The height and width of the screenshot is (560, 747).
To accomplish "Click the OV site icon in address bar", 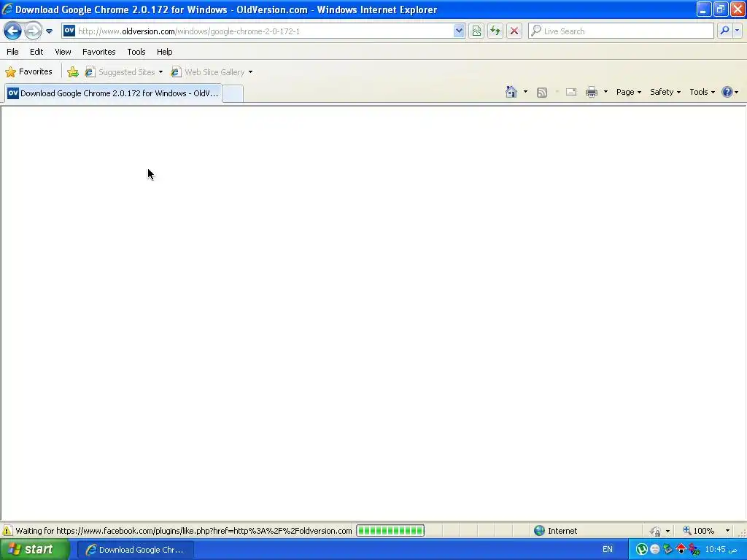I will click(69, 31).
